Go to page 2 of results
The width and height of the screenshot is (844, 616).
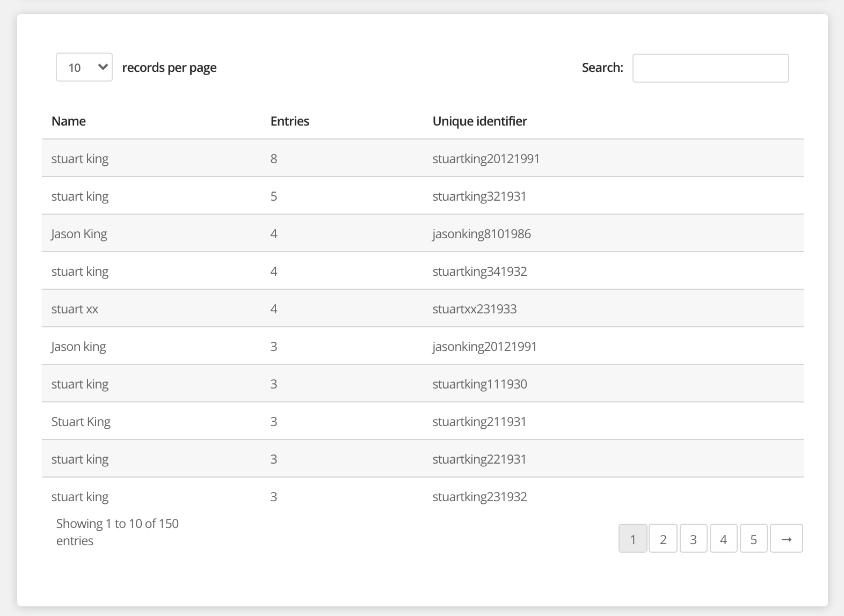663,539
